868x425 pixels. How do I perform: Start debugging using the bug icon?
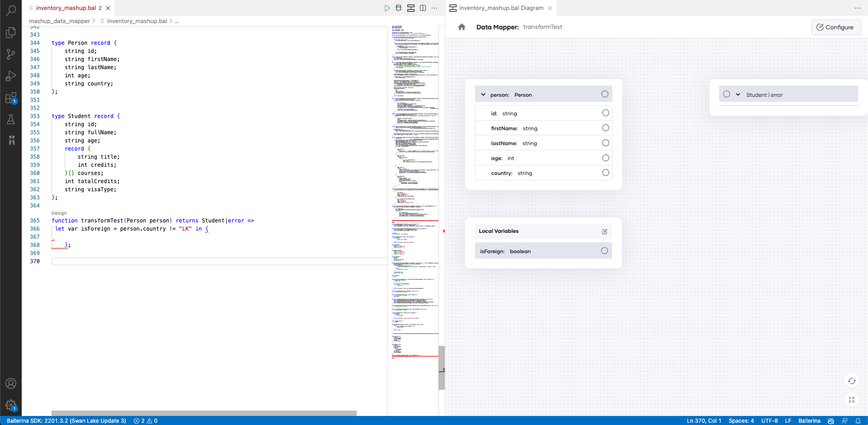click(x=398, y=8)
